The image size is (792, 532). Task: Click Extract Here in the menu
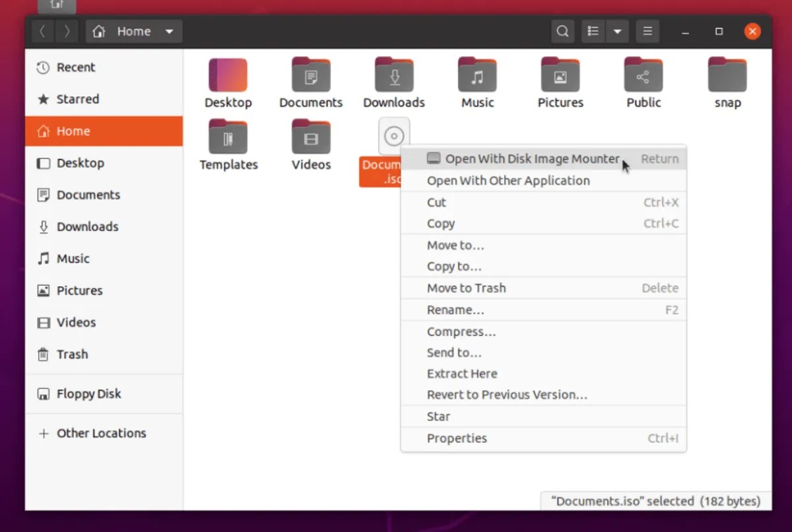click(x=462, y=373)
